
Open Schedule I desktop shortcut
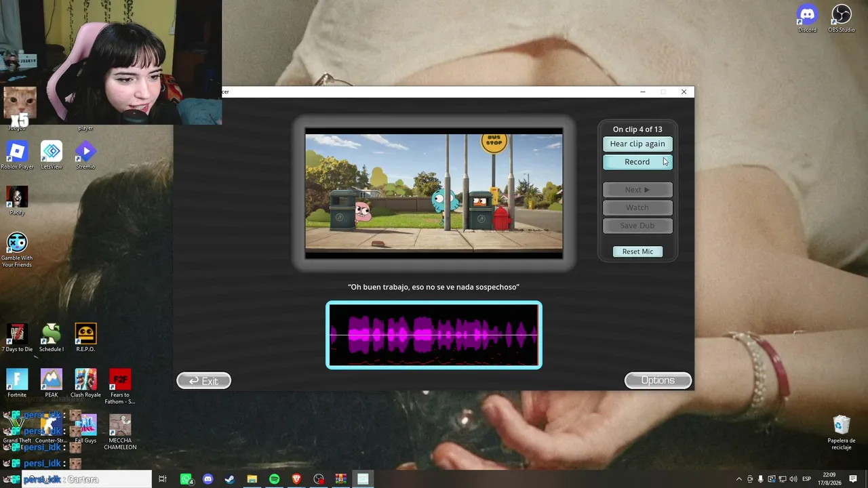52,338
